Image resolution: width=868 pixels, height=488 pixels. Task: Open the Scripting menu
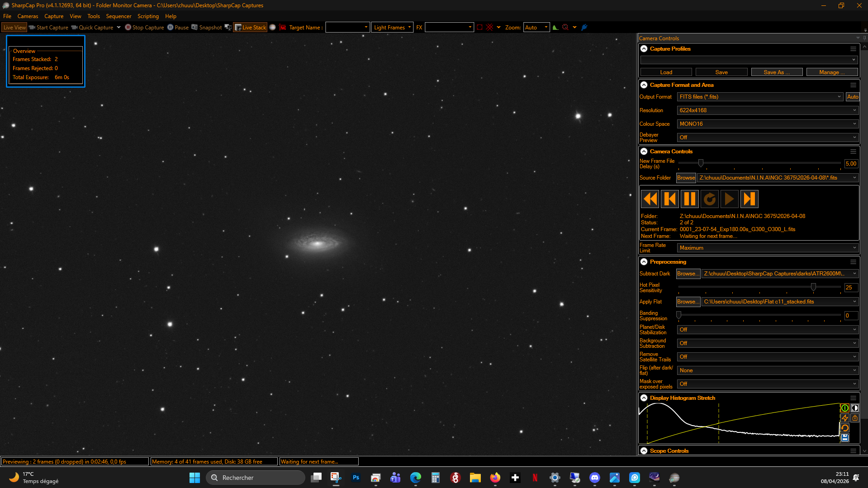point(148,16)
